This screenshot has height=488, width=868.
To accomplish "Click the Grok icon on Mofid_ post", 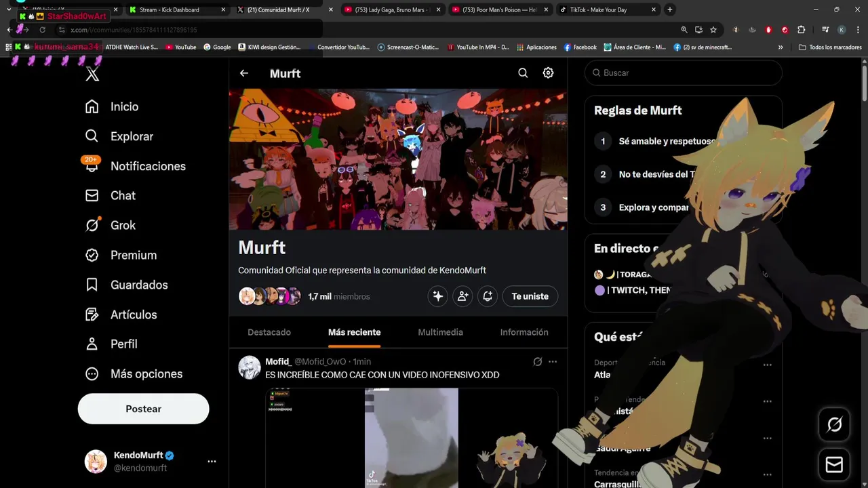I will pyautogui.click(x=538, y=362).
